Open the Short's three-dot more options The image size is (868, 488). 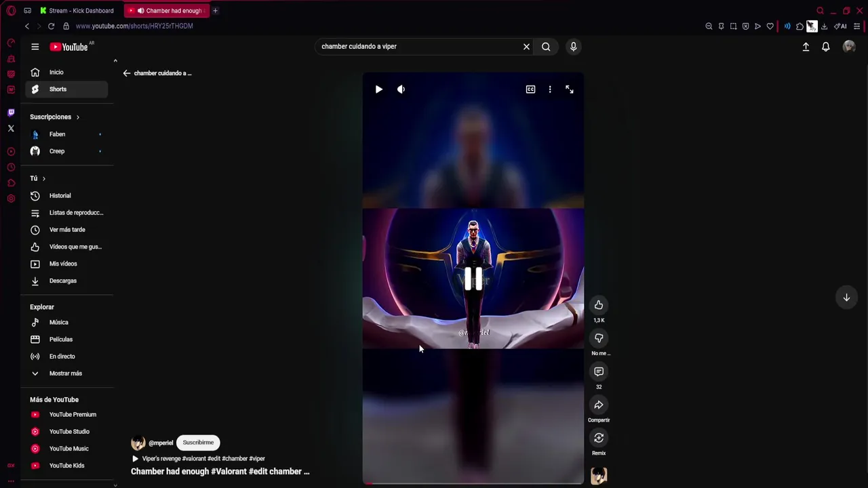(550, 89)
